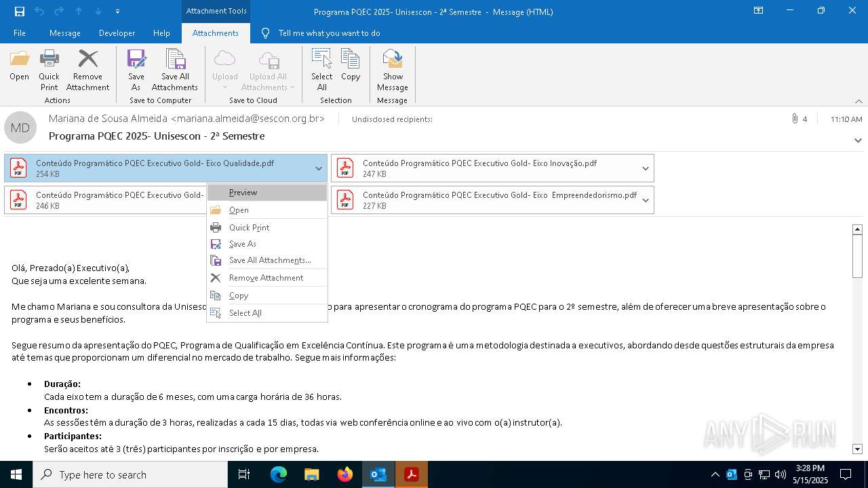This screenshot has width=868, height=488.
Task: Click Save All Attachments in the ribbon
Action: [175, 70]
